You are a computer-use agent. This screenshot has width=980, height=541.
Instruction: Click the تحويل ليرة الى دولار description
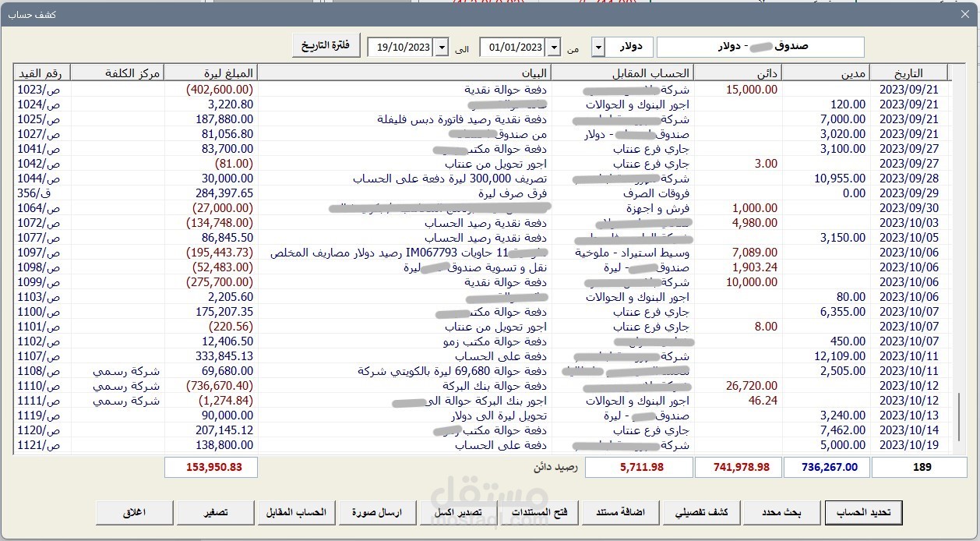click(x=499, y=415)
